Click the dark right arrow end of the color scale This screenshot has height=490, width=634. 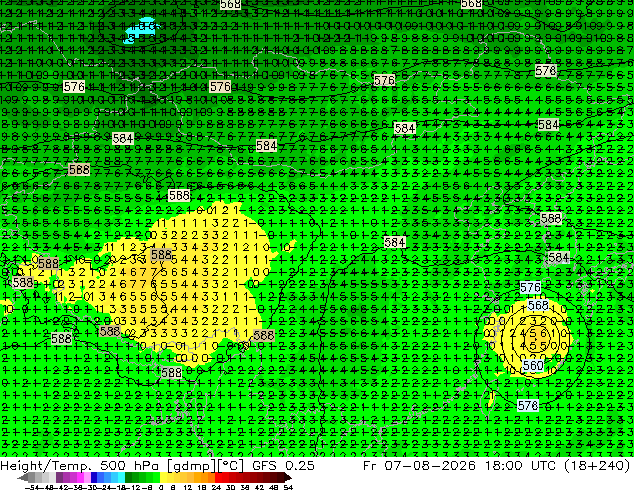(287, 478)
